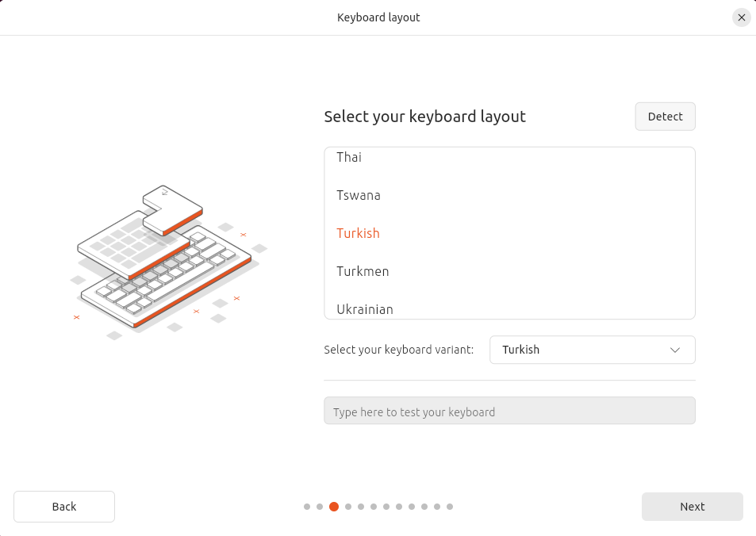Image resolution: width=756 pixels, height=536 pixels.
Task: Click the dot right after the orange one
Action: click(347, 507)
